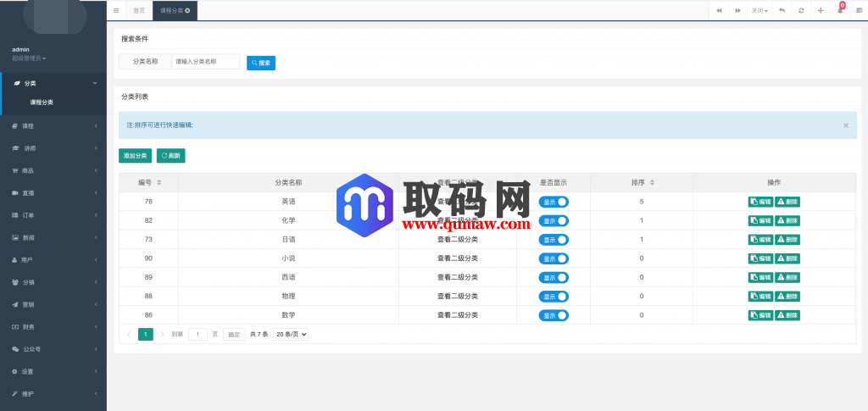Click the 到第 page number input box
Screen dimensions: 868x411
pyautogui.click(x=198, y=334)
